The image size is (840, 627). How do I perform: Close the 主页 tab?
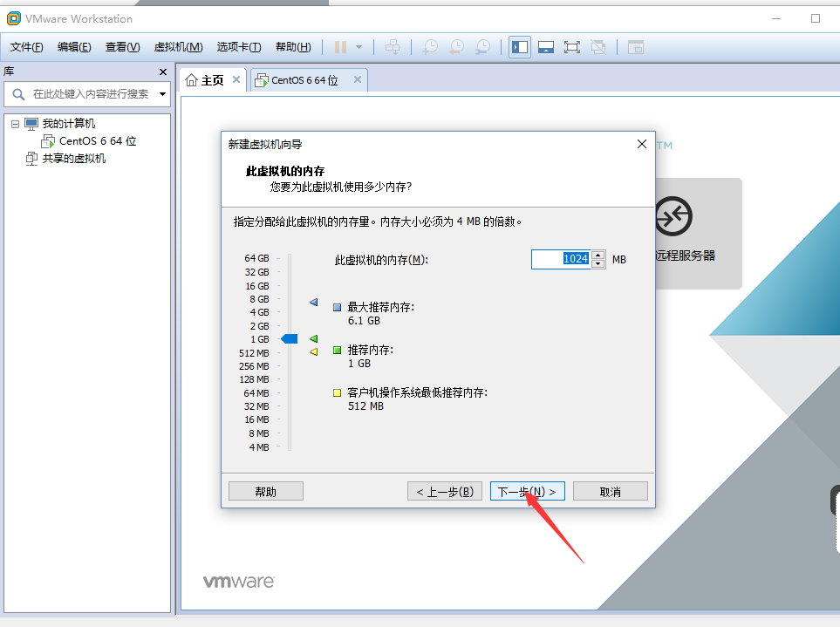[236, 79]
